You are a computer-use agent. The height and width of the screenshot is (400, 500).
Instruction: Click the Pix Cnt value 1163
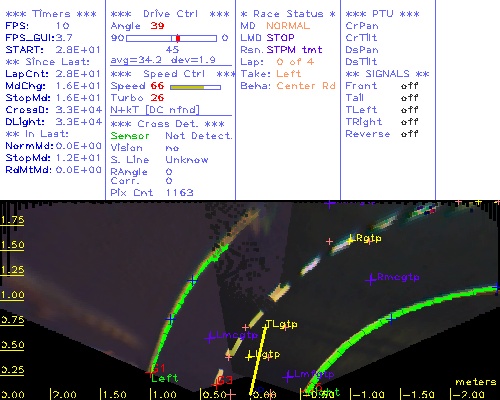[179, 193]
